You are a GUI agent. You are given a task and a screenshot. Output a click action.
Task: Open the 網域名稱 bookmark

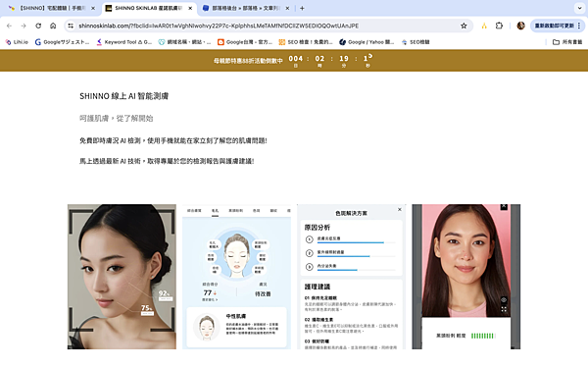(184, 42)
